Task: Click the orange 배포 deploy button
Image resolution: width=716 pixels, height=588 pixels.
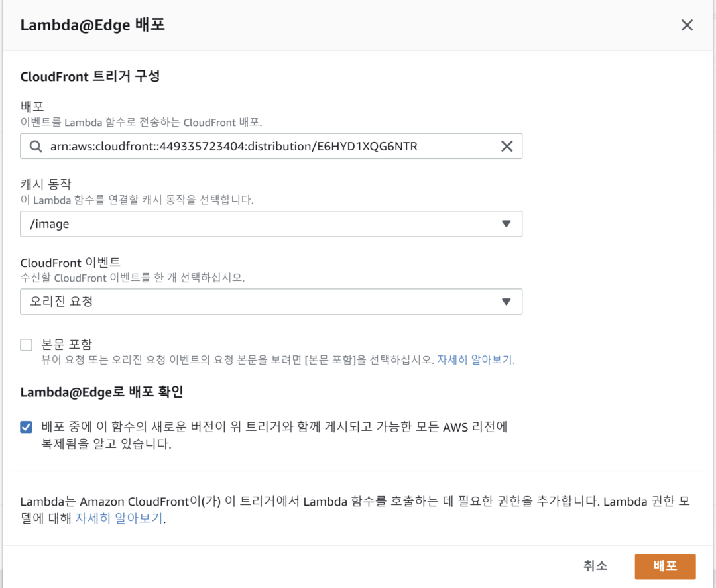Action: point(666,566)
